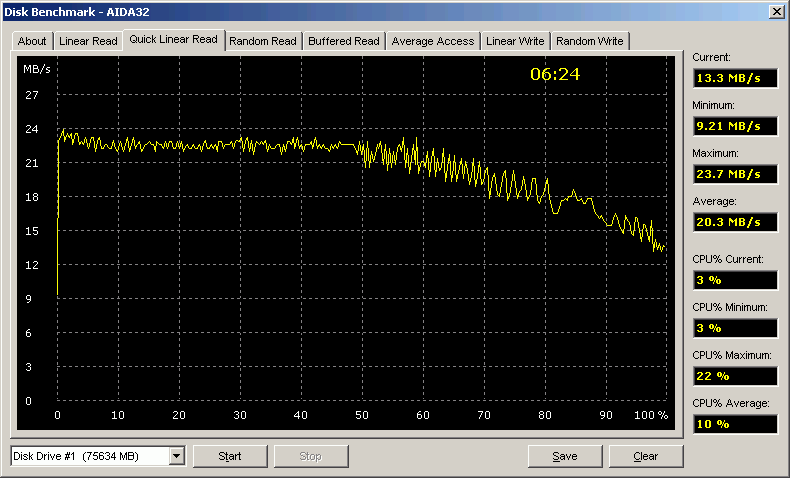
Task: Switch to the Average Access tab
Action: pos(433,41)
